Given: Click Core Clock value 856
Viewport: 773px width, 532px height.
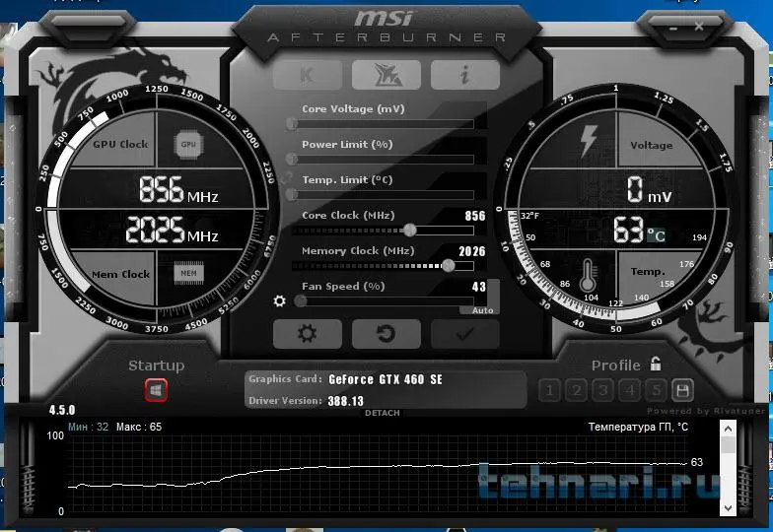Looking at the screenshot, I should [475, 216].
